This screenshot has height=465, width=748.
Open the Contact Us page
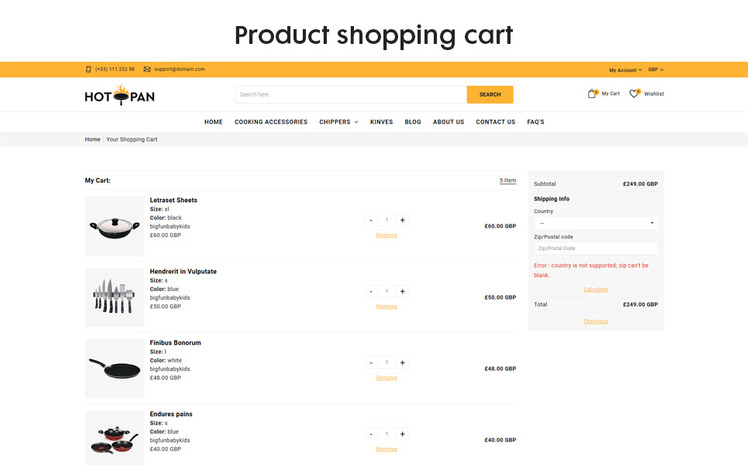coord(495,122)
